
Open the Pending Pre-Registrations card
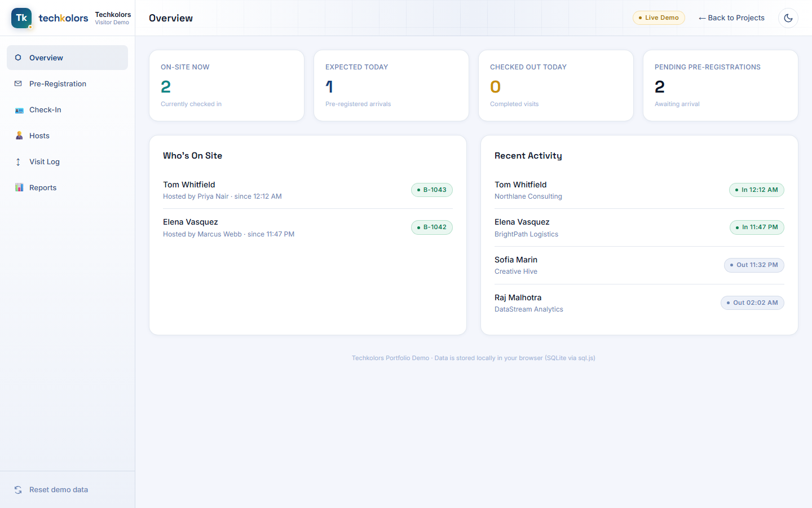[x=721, y=85]
